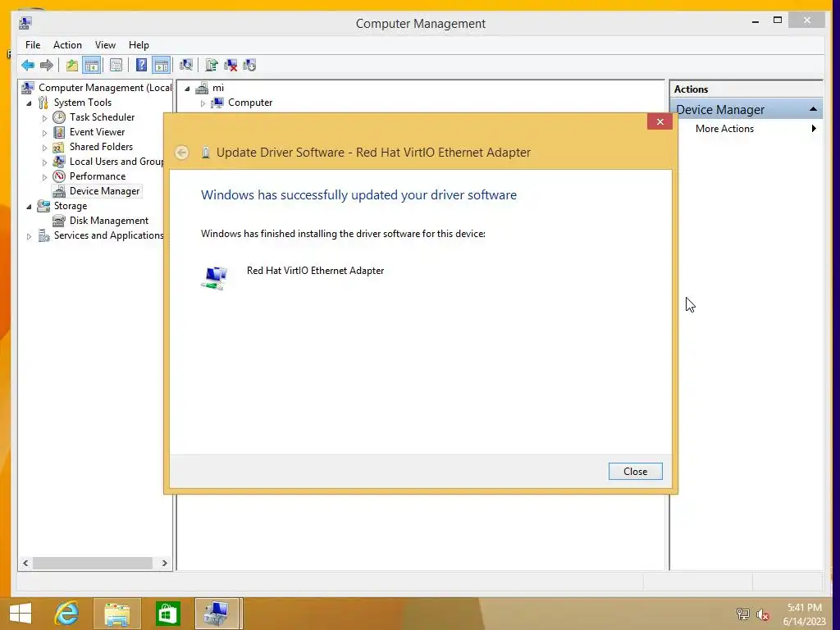
Task: Toggle Show/Hide Action Pane toolbar icon
Action: pyautogui.click(x=162, y=66)
